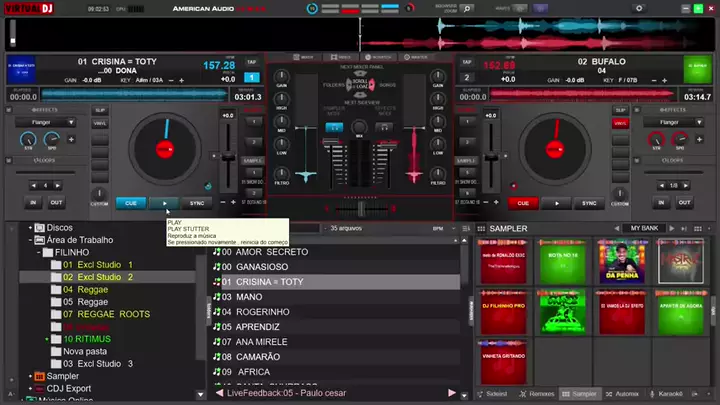Switch to the Sidelist tab
The height and width of the screenshot is (405, 720).
[x=494, y=394]
